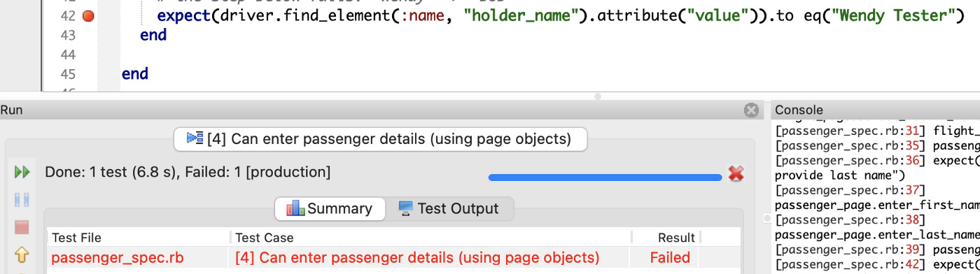Select passenger_spec.rb in the results table
This screenshot has width=980, height=274.
coord(118,258)
